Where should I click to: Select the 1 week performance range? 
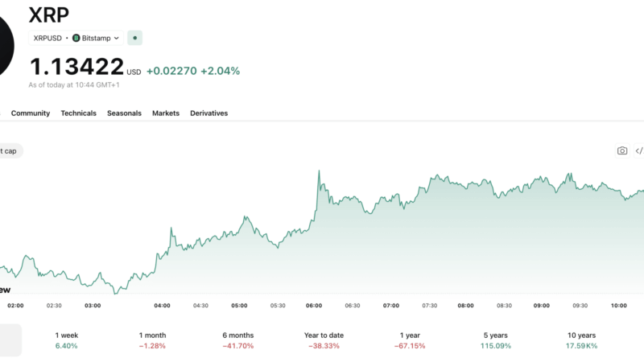coord(67,340)
